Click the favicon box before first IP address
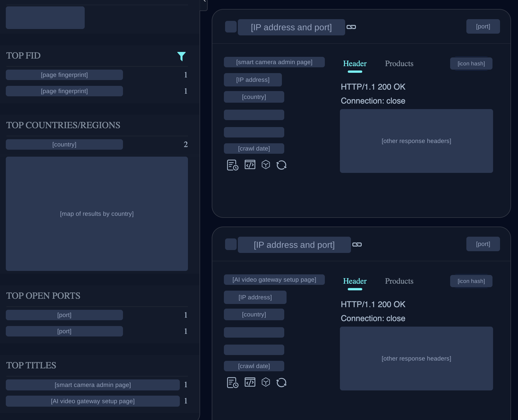Viewport: 518px width, 420px height. [231, 27]
